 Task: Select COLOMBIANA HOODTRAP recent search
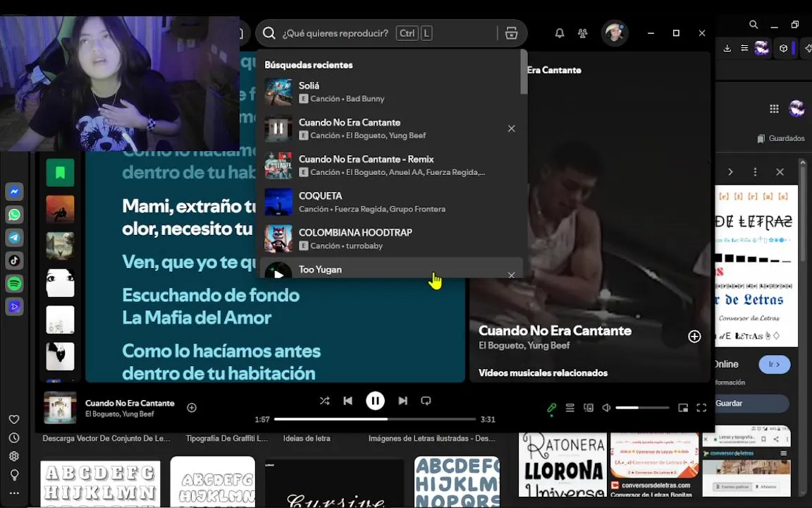pos(392,239)
